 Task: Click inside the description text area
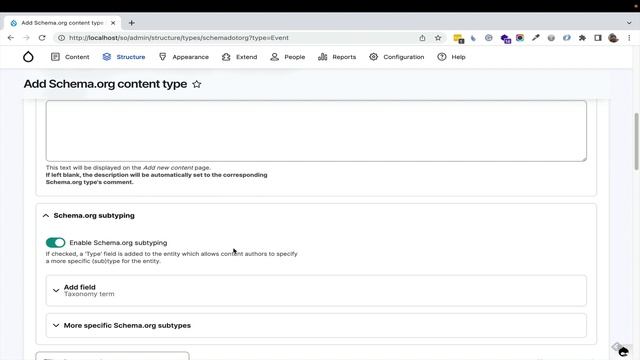click(316, 131)
